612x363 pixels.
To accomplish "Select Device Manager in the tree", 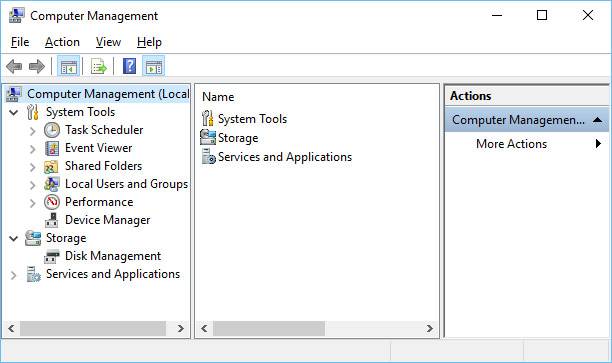I will [107, 220].
